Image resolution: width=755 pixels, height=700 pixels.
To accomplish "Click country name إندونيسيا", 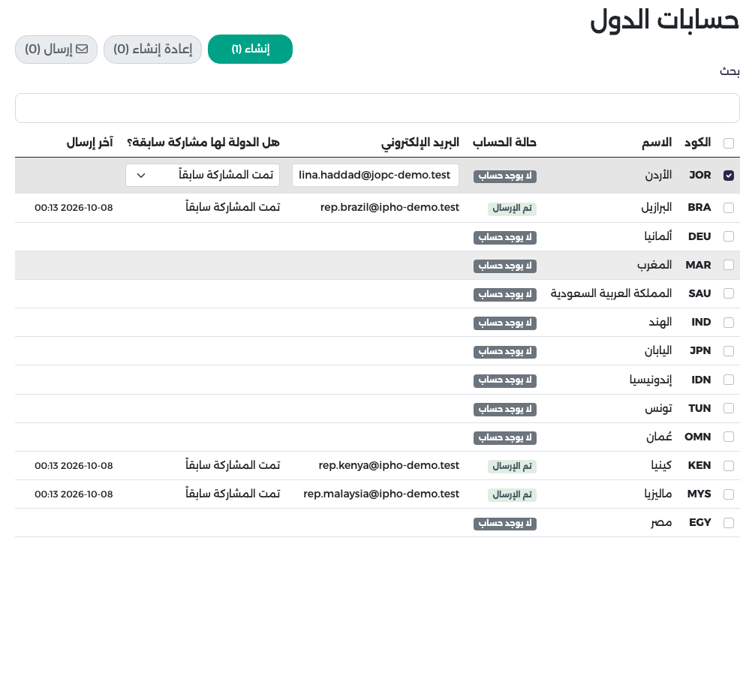I will click(651, 380).
